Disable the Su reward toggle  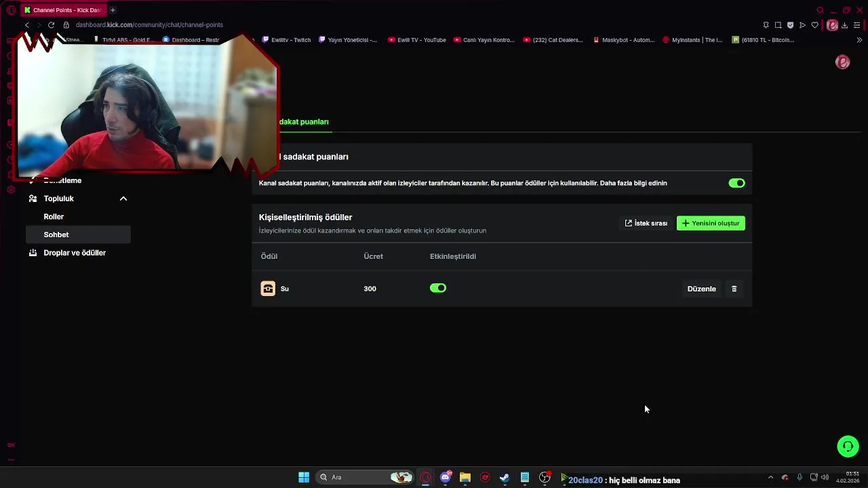438,288
